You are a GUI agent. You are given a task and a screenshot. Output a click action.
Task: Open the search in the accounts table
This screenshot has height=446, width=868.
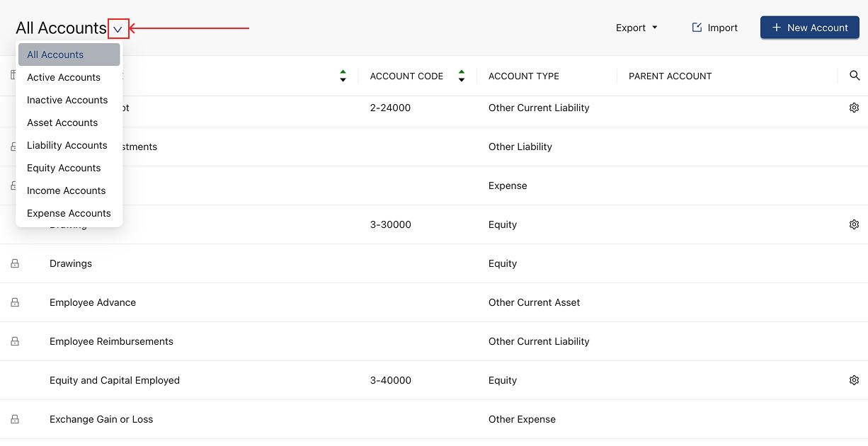click(x=855, y=75)
